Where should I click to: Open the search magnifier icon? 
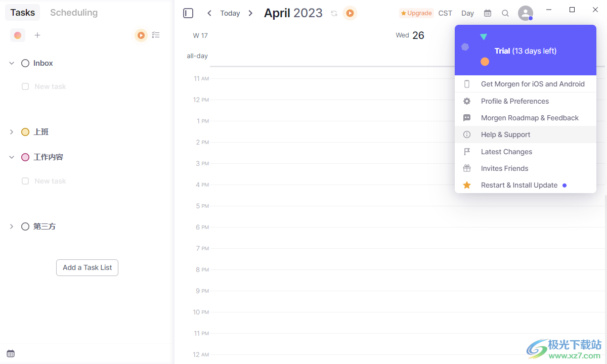[505, 13]
